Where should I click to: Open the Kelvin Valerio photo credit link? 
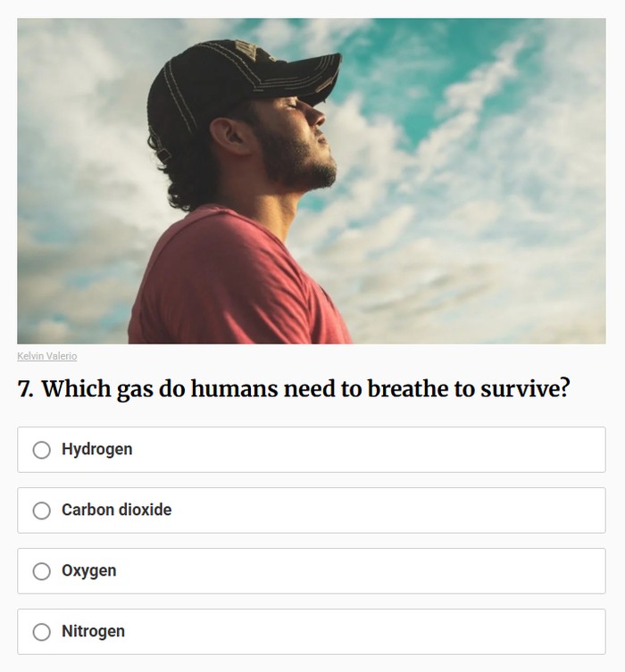(47, 356)
